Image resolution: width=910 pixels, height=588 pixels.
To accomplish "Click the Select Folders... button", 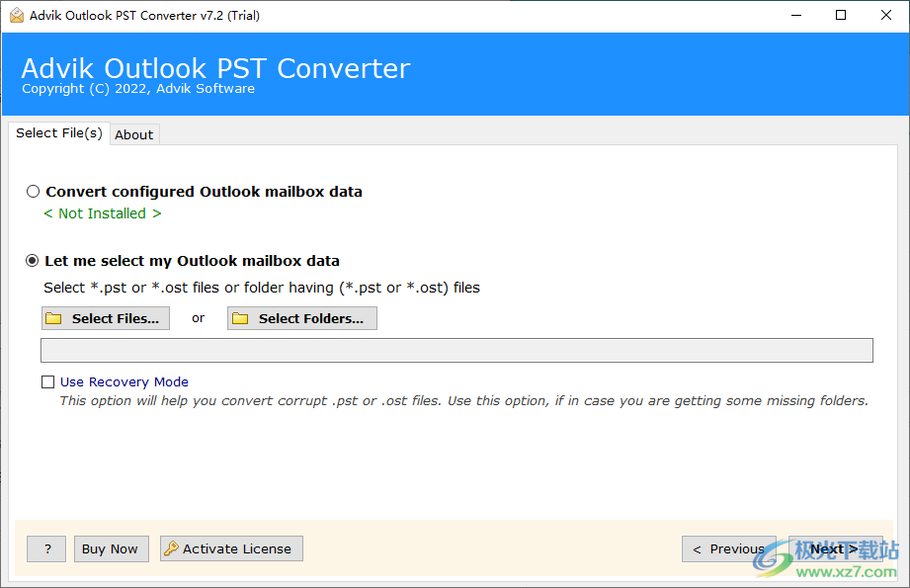I will (x=301, y=318).
